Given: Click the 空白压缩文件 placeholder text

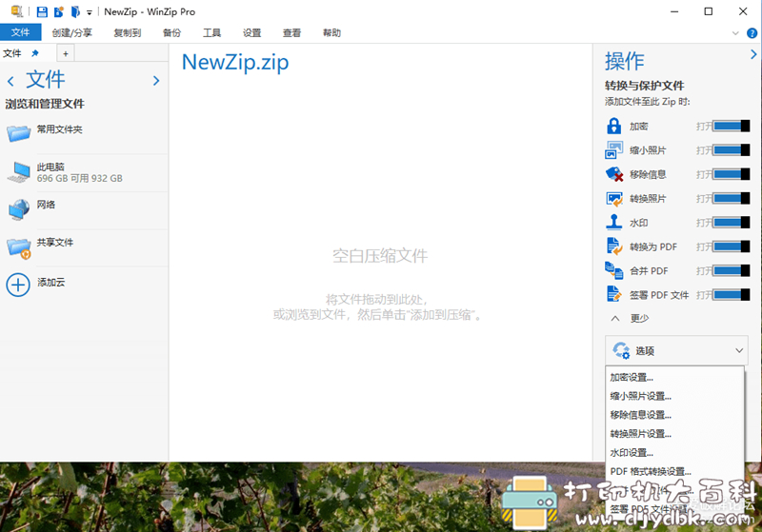Looking at the screenshot, I should pos(380,256).
